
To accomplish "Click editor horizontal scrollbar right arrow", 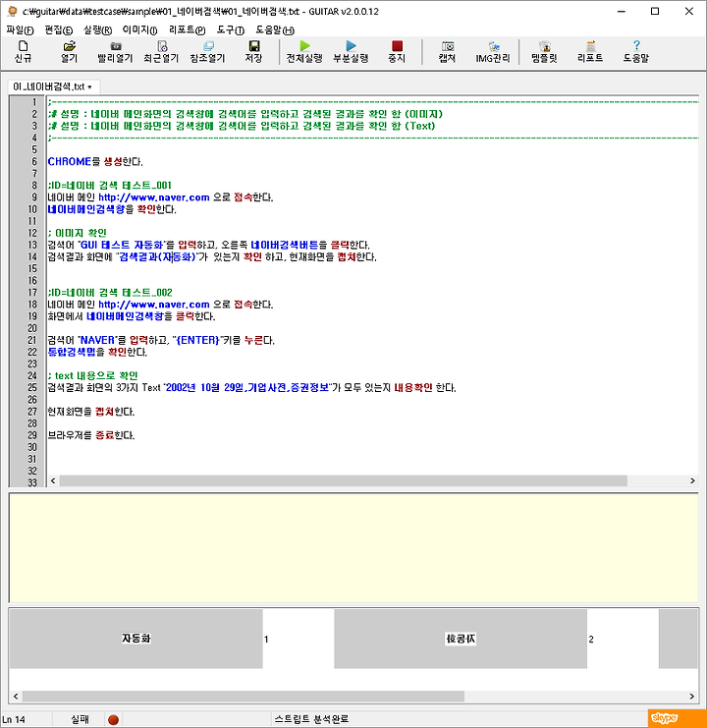I will 692,480.
